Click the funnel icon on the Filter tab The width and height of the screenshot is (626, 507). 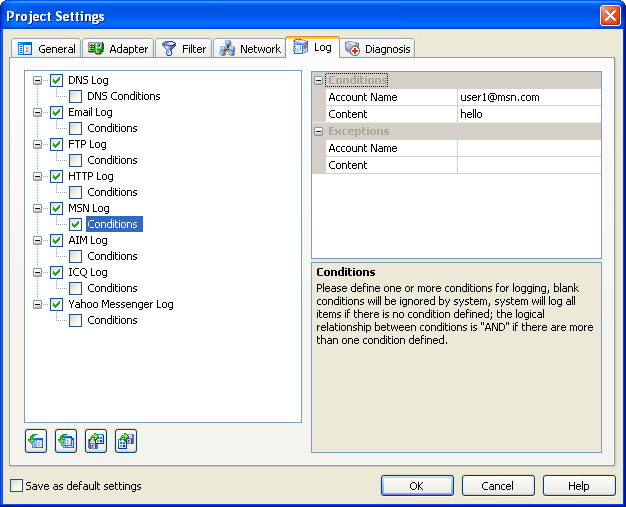169,48
